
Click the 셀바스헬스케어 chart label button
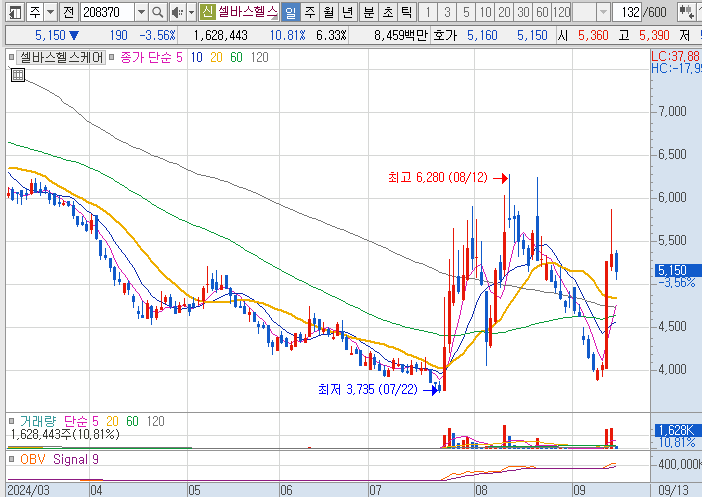62,57
